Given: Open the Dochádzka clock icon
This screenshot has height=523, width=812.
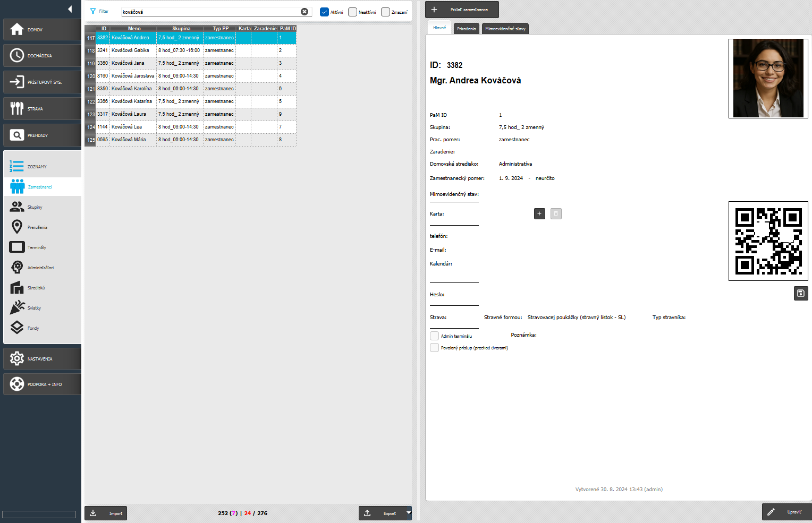Looking at the screenshot, I should 17,55.
